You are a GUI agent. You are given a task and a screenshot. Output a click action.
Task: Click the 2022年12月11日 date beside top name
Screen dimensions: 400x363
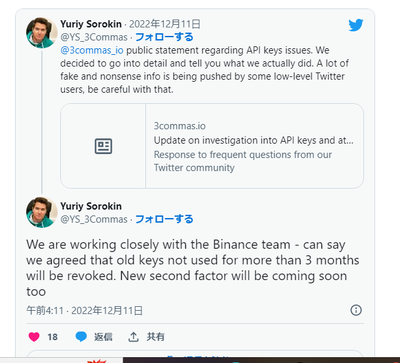tap(165, 24)
